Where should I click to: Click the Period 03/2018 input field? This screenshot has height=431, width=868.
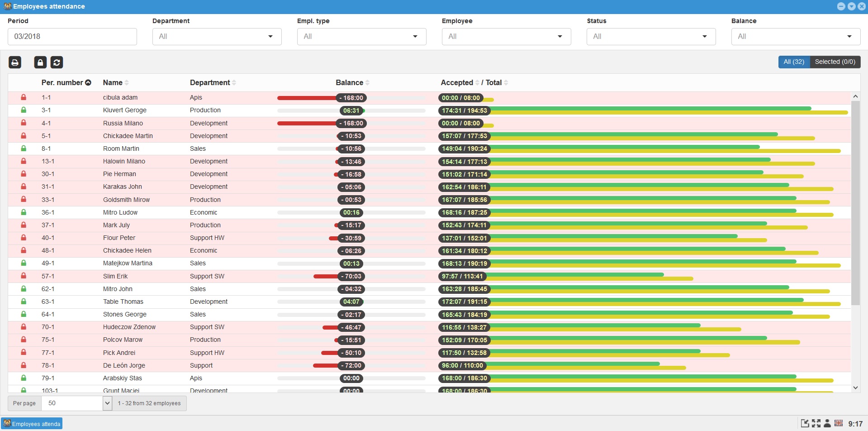[x=72, y=36]
